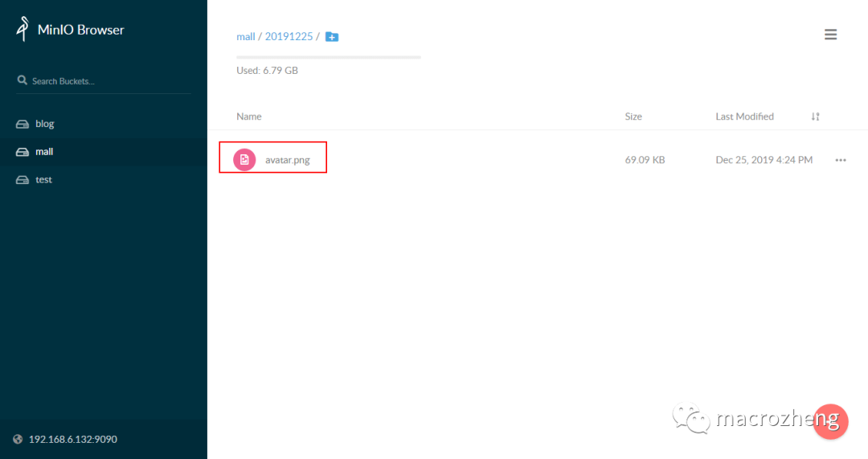The height and width of the screenshot is (459, 868).
Task: Click the red upload floating action button
Action: (x=830, y=422)
